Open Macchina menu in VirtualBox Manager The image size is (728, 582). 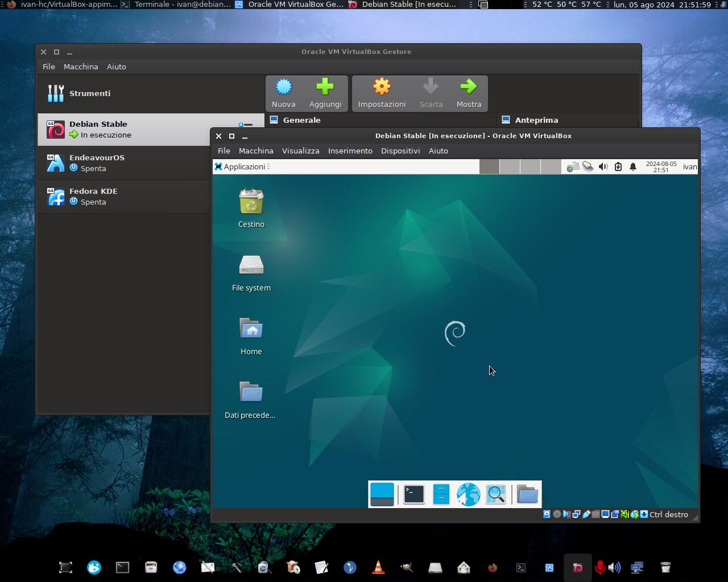81,66
